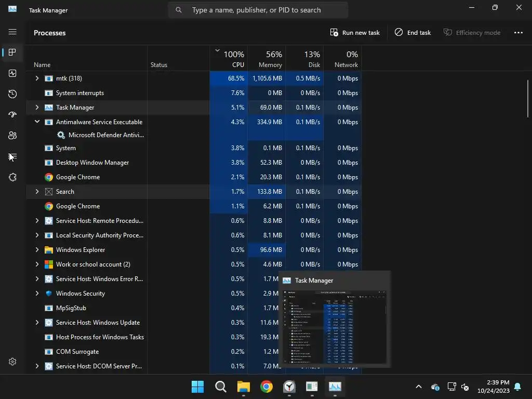Click End task button
532x399 pixels.
(x=413, y=33)
